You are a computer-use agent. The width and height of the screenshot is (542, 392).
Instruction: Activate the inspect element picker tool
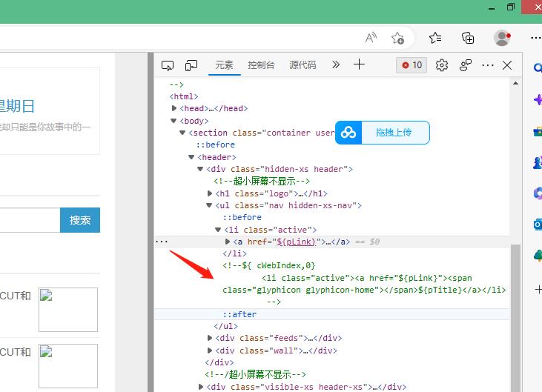pos(168,65)
